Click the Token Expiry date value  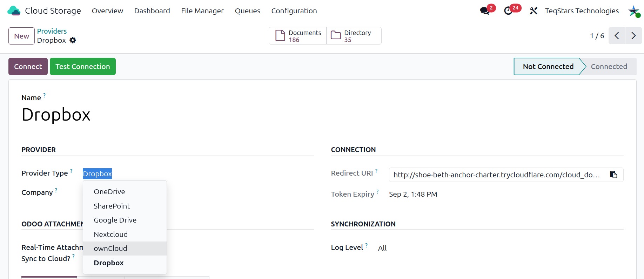[x=413, y=194]
